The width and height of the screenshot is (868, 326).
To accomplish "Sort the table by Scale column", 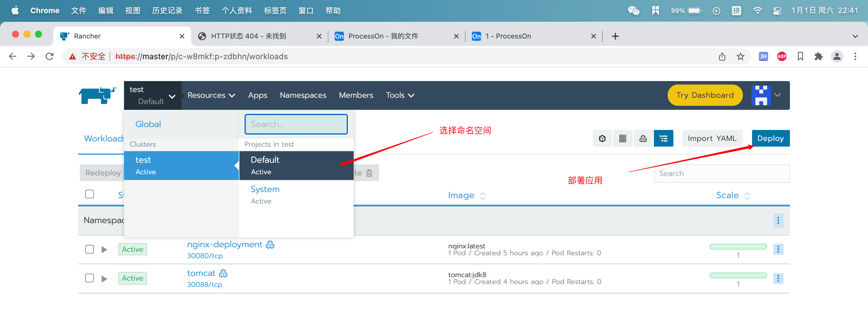I will coord(733,195).
